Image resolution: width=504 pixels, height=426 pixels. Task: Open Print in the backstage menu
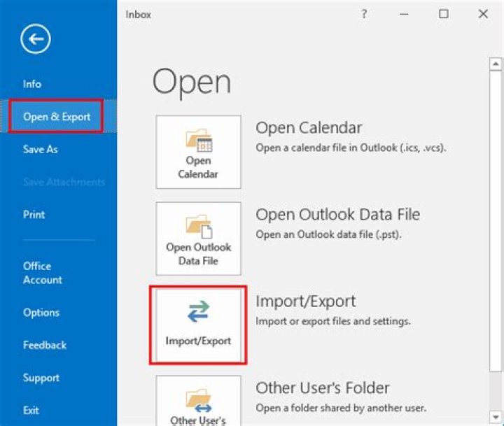click(x=33, y=215)
